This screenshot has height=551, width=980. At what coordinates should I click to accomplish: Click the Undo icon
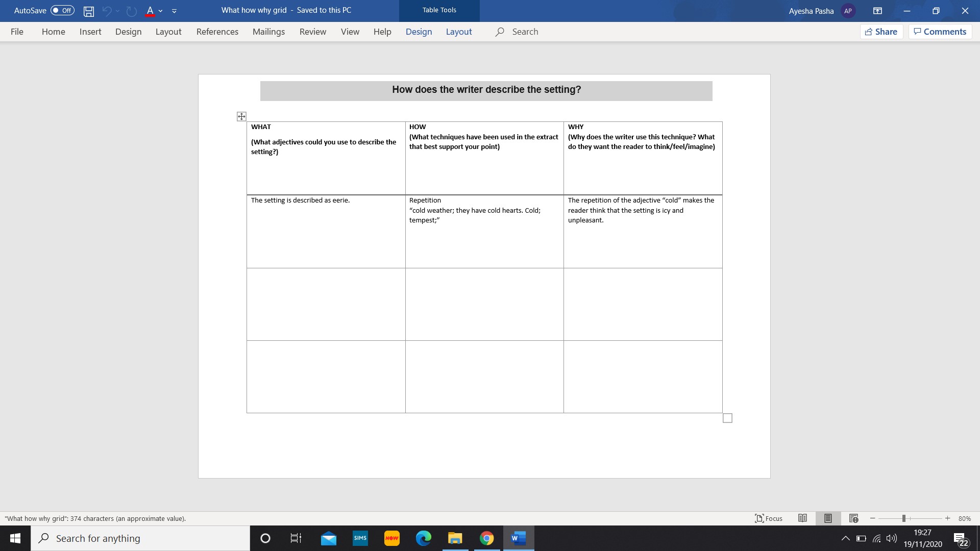pos(108,11)
